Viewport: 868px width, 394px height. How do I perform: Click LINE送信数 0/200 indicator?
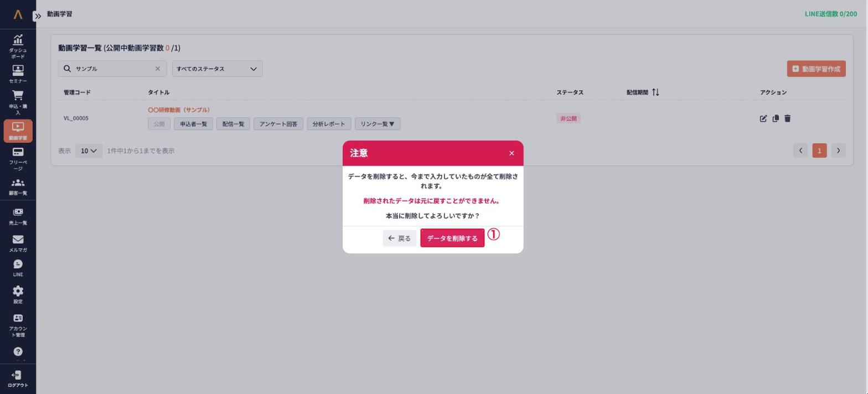[830, 14]
